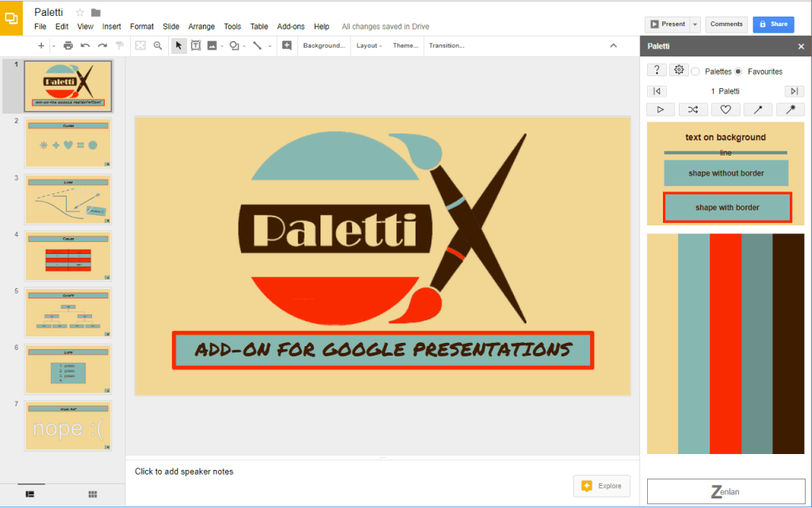This screenshot has width=812, height=508.
Task: Select the Favourites radio button
Action: point(738,71)
